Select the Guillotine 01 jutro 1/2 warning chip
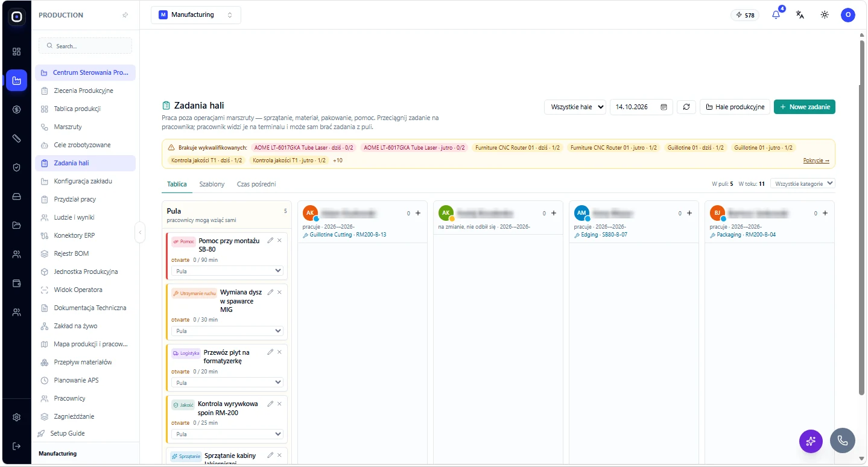 764,147
